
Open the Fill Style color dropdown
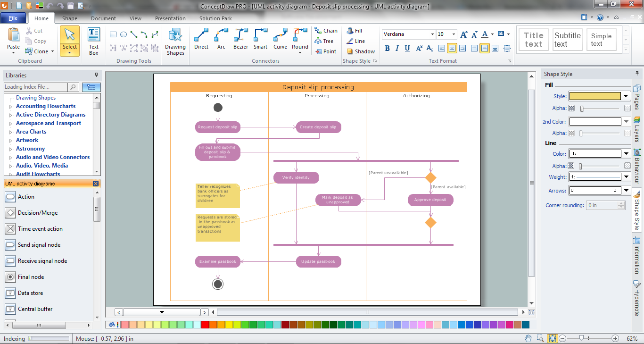point(626,96)
